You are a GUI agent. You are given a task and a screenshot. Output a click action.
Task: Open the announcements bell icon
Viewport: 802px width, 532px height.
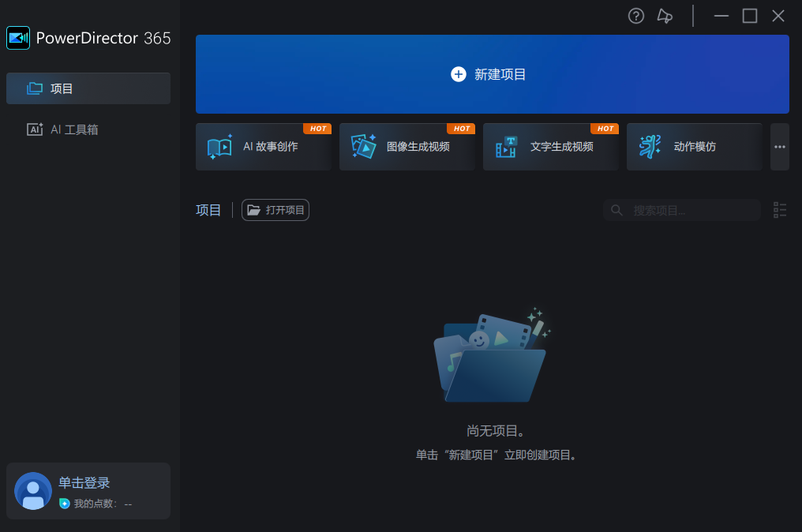point(665,16)
